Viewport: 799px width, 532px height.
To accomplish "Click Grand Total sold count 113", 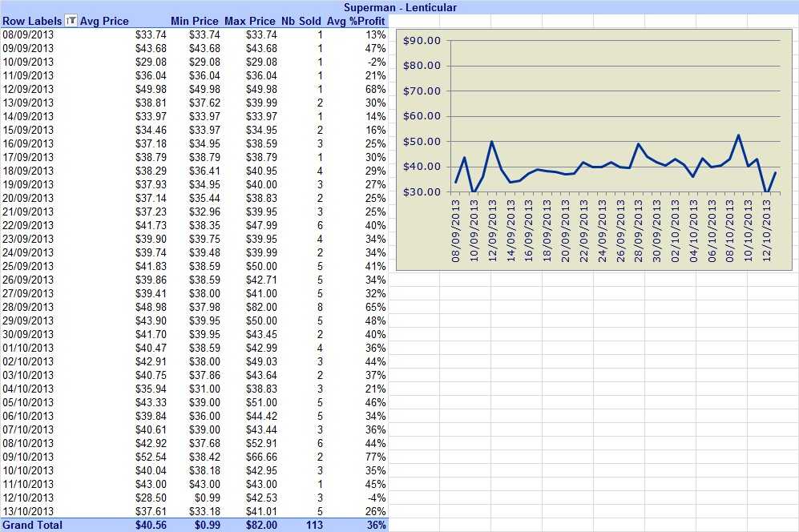I will (x=314, y=525).
